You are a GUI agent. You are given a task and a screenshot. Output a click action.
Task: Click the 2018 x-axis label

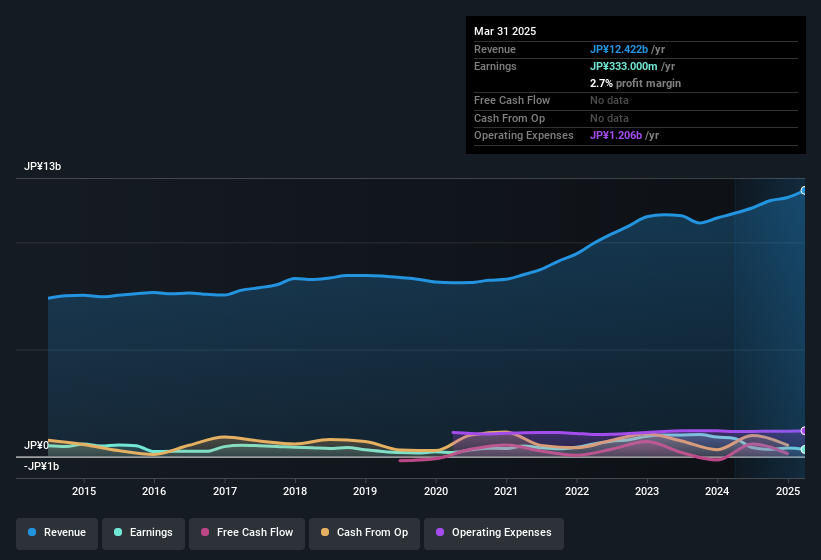pyautogui.click(x=295, y=491)
